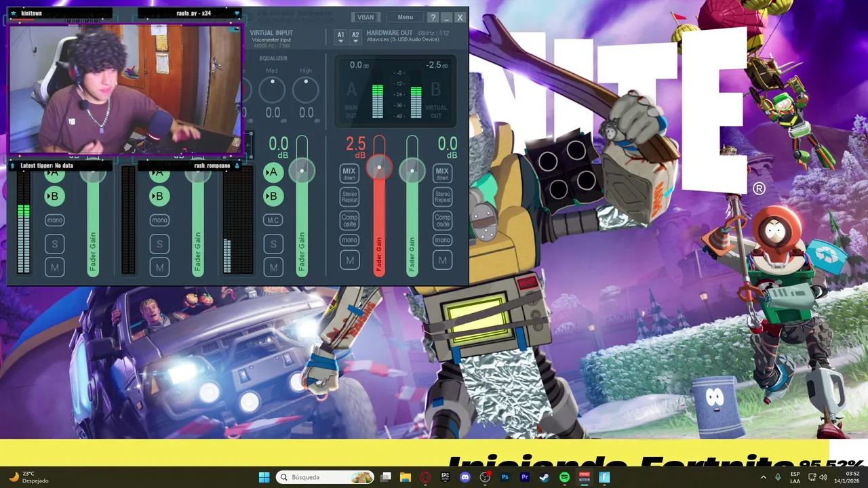Open the Fortnite taskbar icon
The width and height of the screenshot is (868, 488).
click(x=604, y=477)
